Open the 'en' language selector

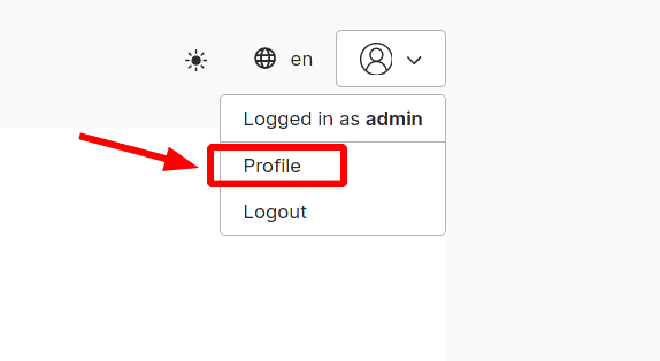pos(301,59)
